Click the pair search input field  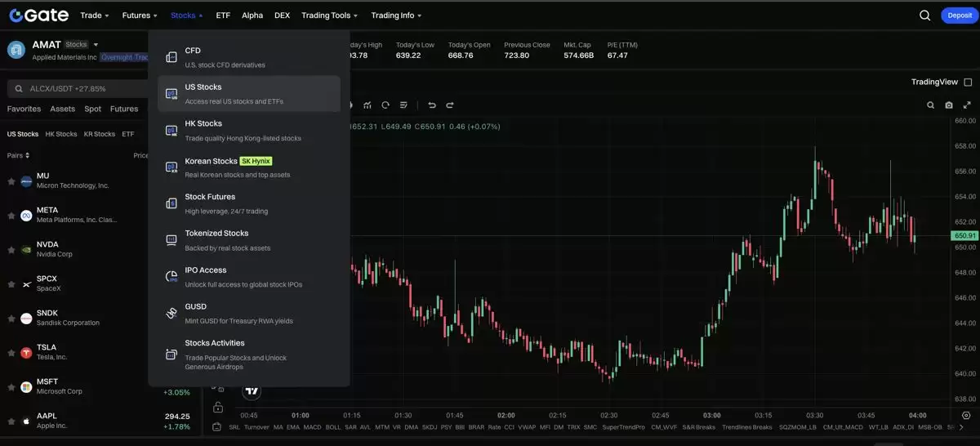coord(78,88)
